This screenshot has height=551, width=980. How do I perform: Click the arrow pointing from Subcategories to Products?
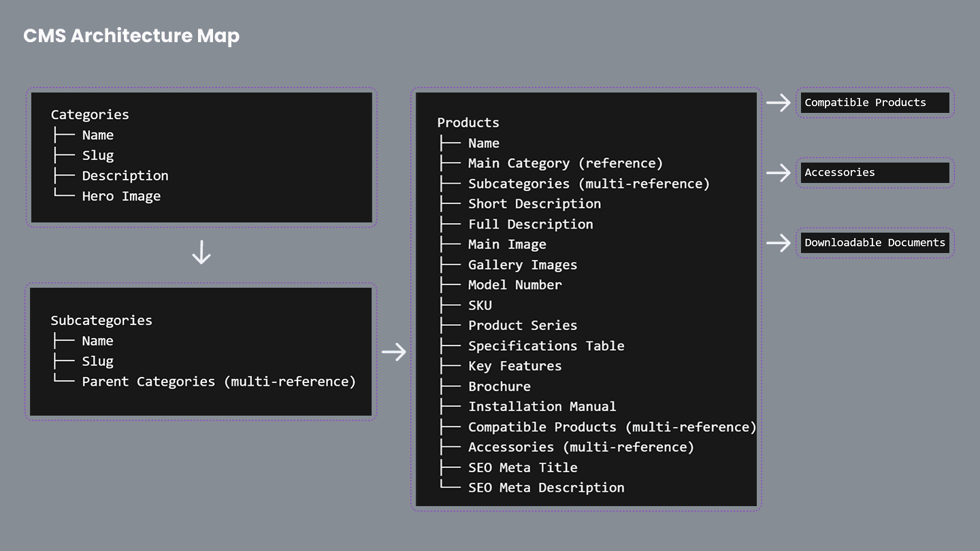pyautogui.click(x=394, y=352)
